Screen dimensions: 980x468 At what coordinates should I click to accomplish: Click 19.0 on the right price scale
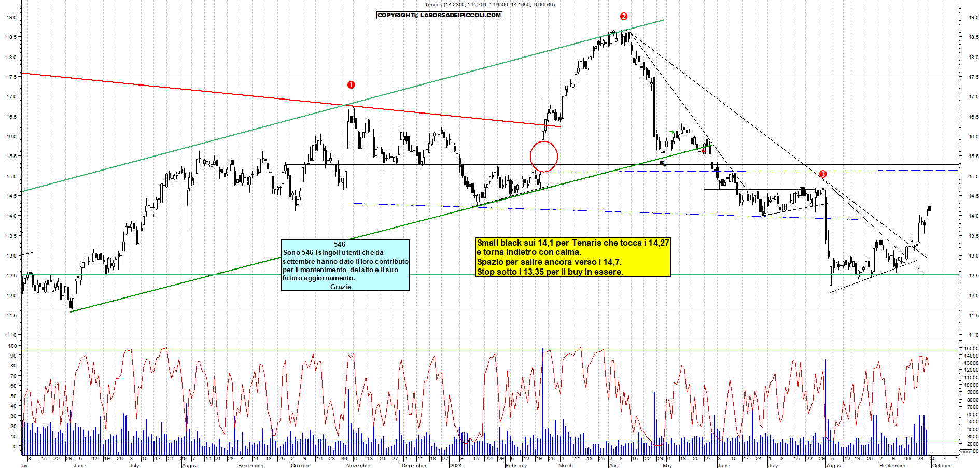tap(973, 17)
